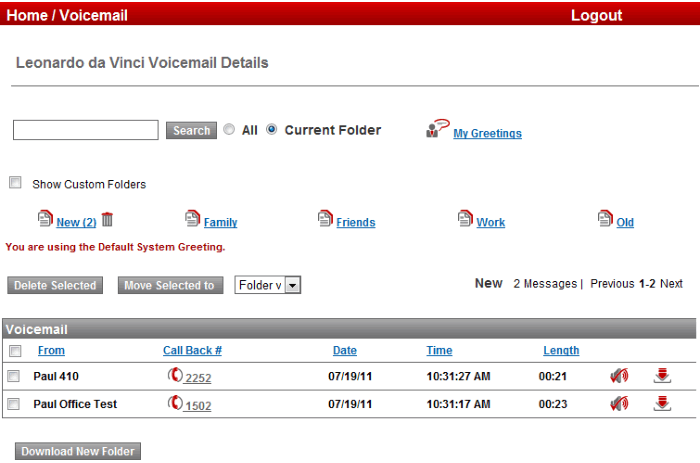The width and height of the screenshot is (700, 463).
Task: Click the Previous page link
Action: (x=612, y=284)
